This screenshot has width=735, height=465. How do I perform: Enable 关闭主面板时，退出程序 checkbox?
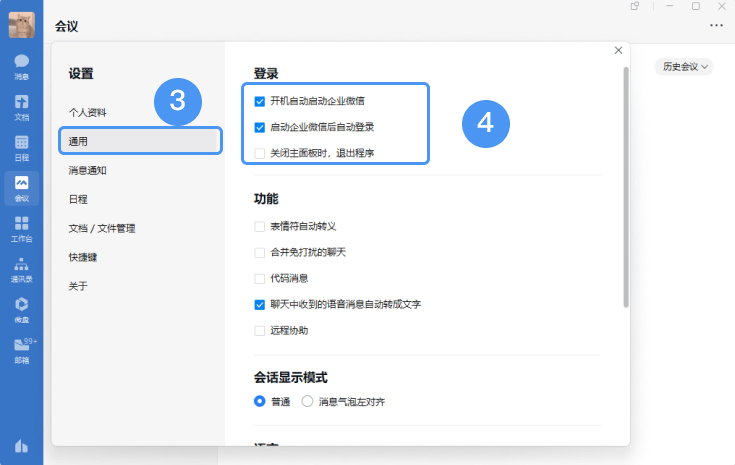click(260, 153)
